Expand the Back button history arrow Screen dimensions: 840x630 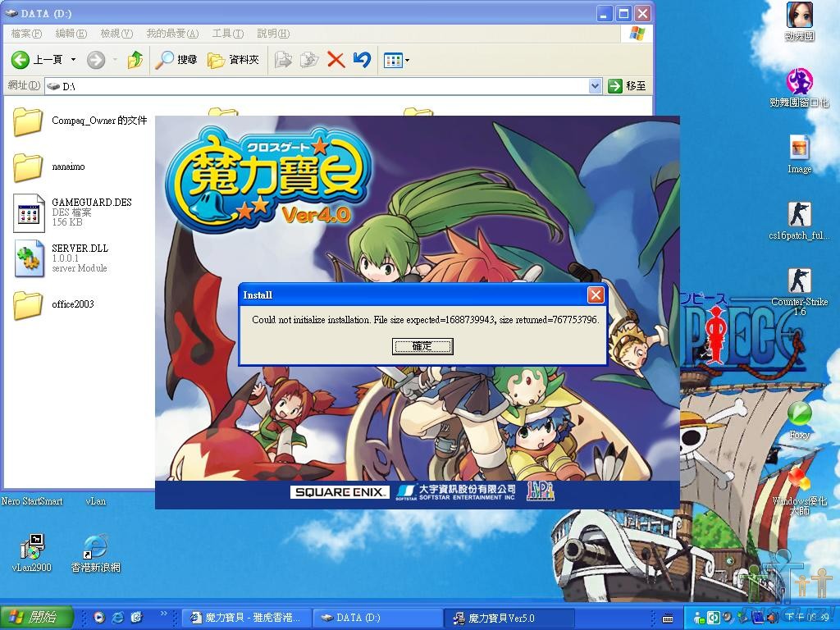tap(73, 60)
